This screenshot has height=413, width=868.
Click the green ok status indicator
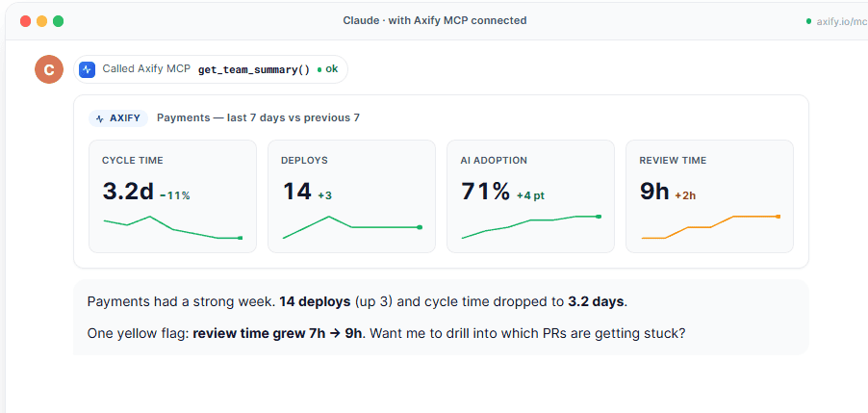(x=327, y=69)
